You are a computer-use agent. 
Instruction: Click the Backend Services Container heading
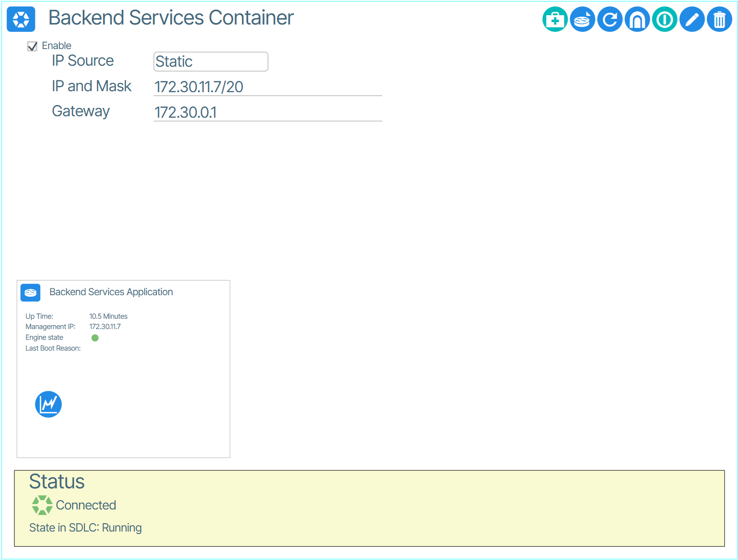(171, 18)
